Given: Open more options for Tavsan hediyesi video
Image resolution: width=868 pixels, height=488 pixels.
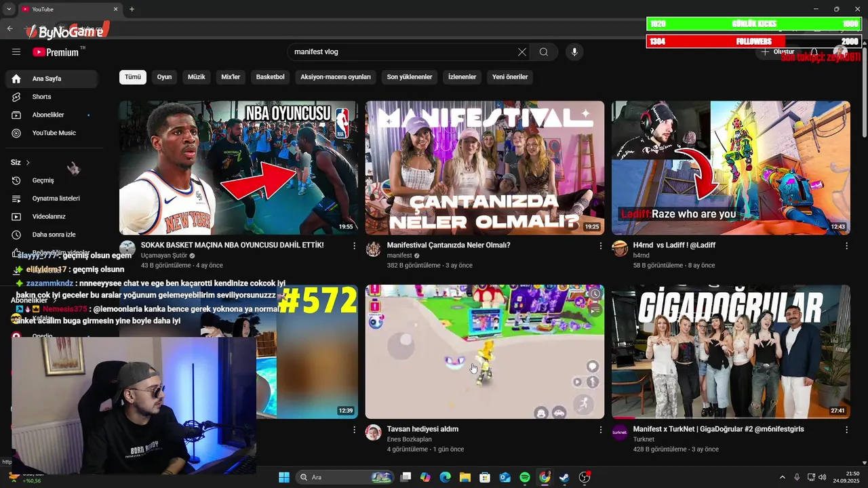Looking at the screenshot, I should 600,430.
